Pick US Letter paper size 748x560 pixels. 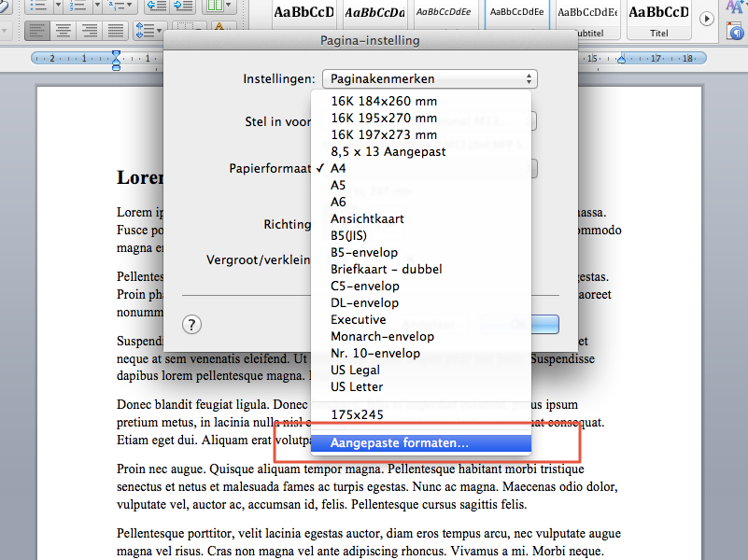pyautogui.click(x=421, y=387)
